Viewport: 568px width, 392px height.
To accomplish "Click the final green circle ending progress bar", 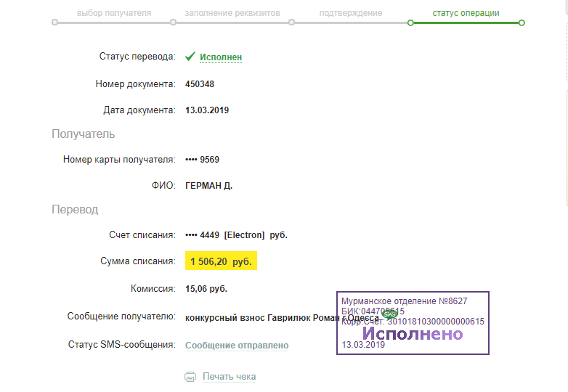I will 522,23.
